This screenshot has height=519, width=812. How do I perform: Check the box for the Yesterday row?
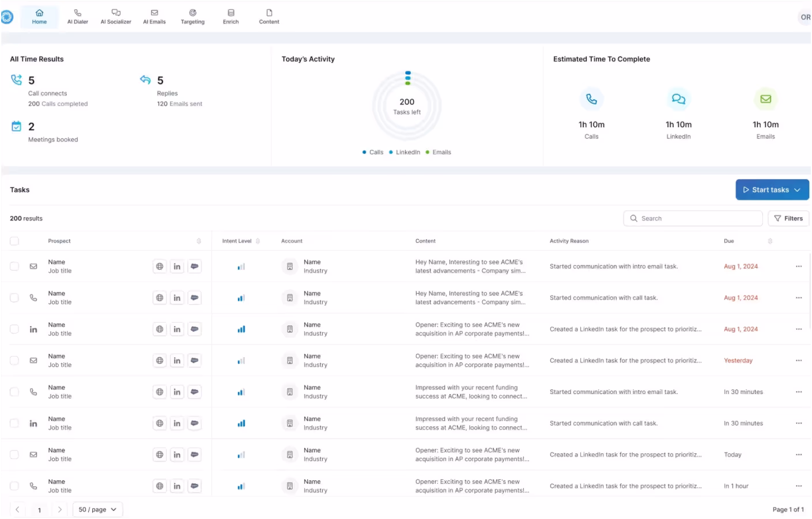[x=14, y=361]
